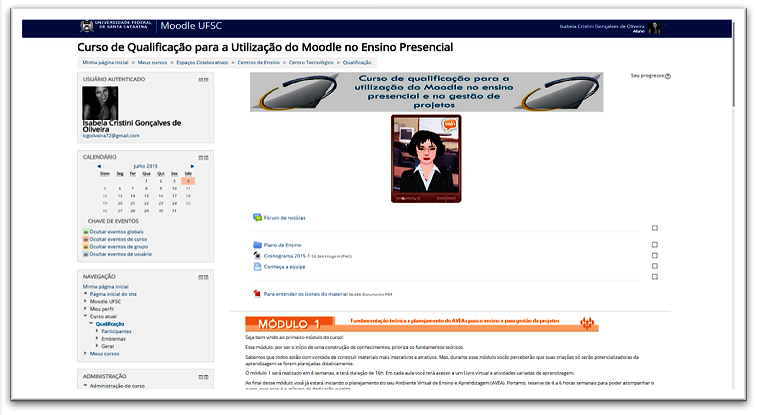Click the vertical page scrollbar
This screenshot has width=759, height=415.
click(x=733, y=65)
